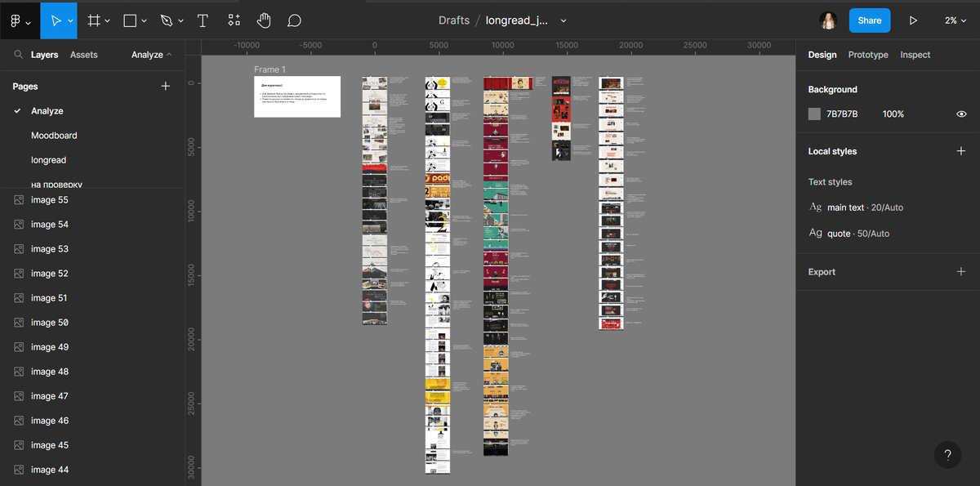The width and height of the screenshot is (980, 486).
Task: Open Frame tool options dropdown
Action: point(109,20)
